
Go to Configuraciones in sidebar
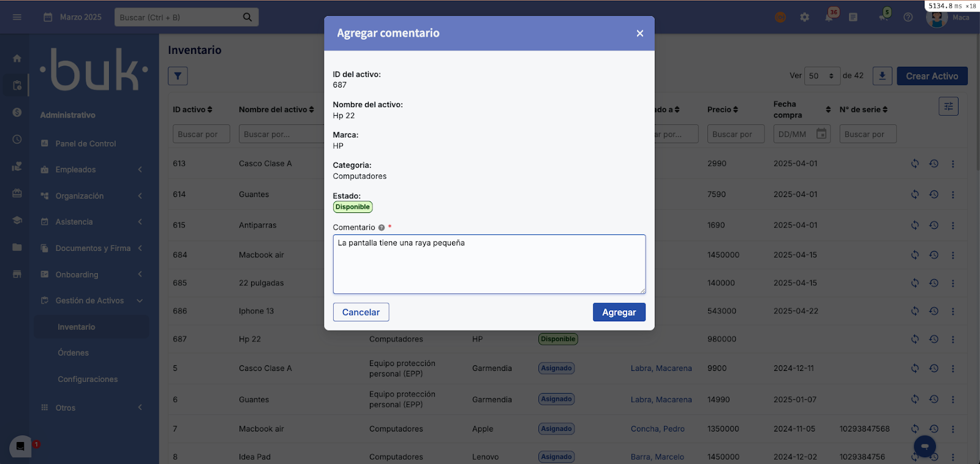pyautogui.click(x=88, y=380)
